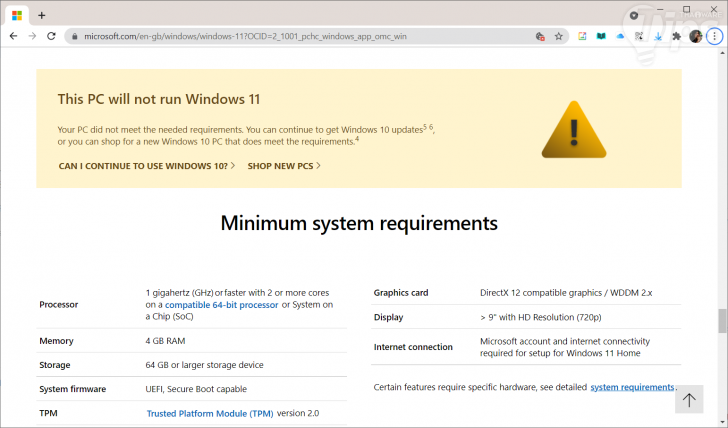Open the compatible 64-bit processor link
The width and height of the screenshot is (728, 428).
point(221,305)
